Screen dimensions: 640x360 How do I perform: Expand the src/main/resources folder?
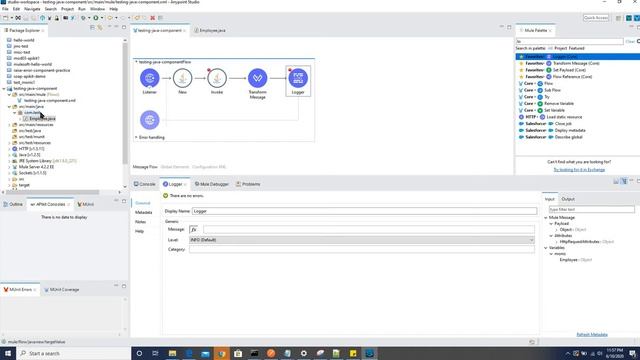click(x=9, y=125)
